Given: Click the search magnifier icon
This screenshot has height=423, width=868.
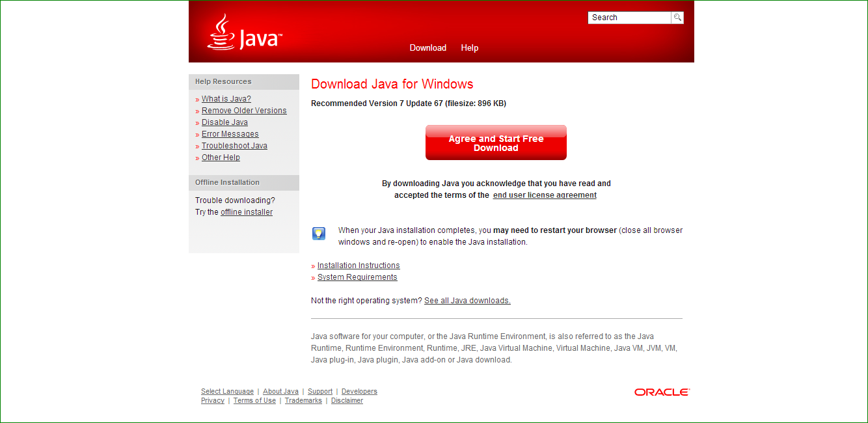Looking at the screenshot, I should pos(677,18).
